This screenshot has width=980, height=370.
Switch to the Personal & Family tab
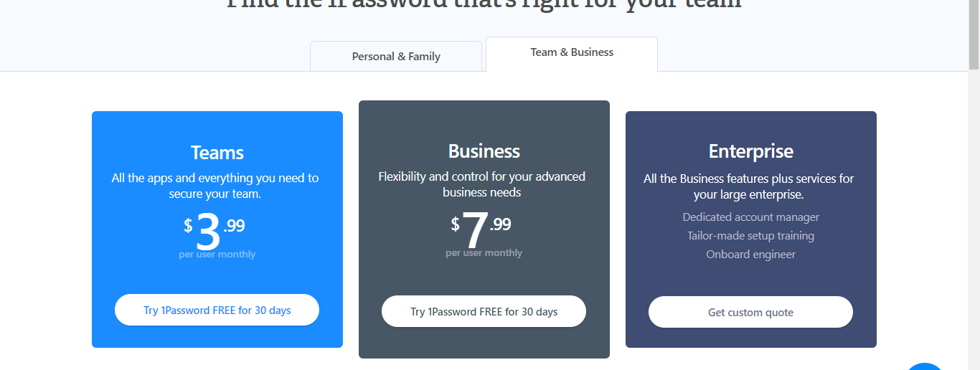(x=396, y=57)
